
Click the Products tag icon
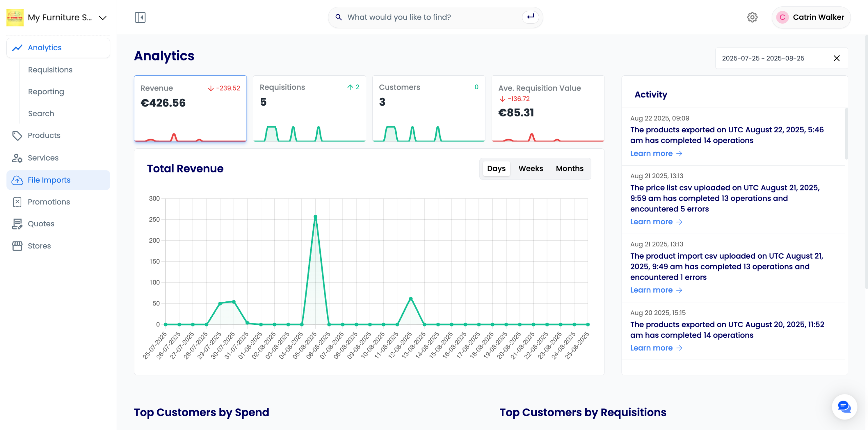coord(17,135)
